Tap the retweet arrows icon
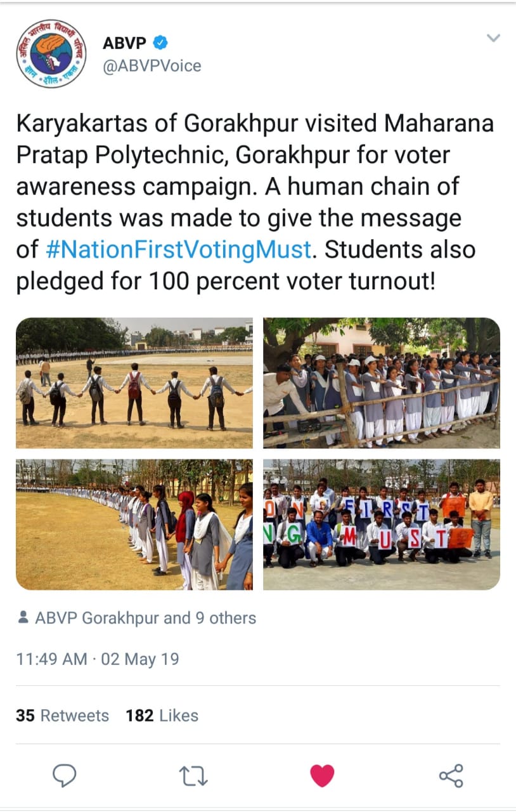The width and height of the screenshot is (516, 812). click(193, 776)
